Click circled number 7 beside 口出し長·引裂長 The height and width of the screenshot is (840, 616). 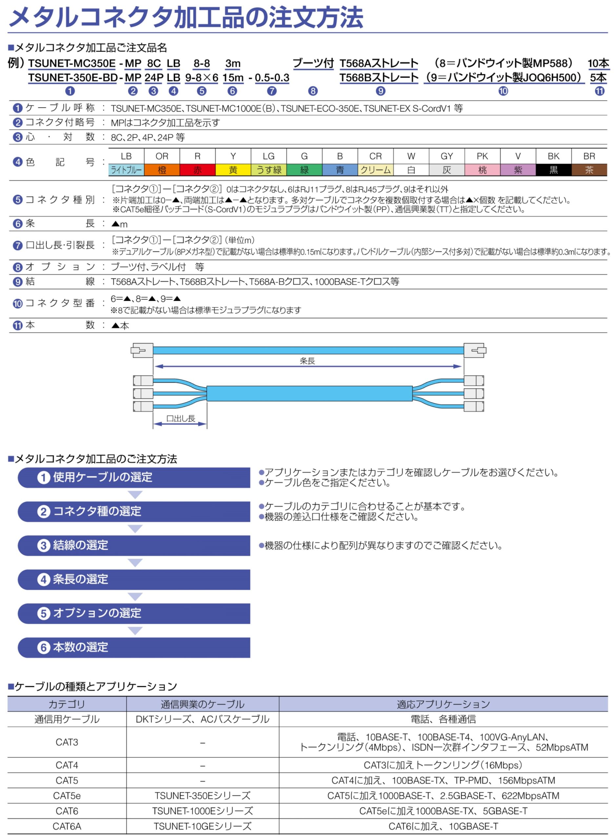pyautogui.click(x=17, y=245)
